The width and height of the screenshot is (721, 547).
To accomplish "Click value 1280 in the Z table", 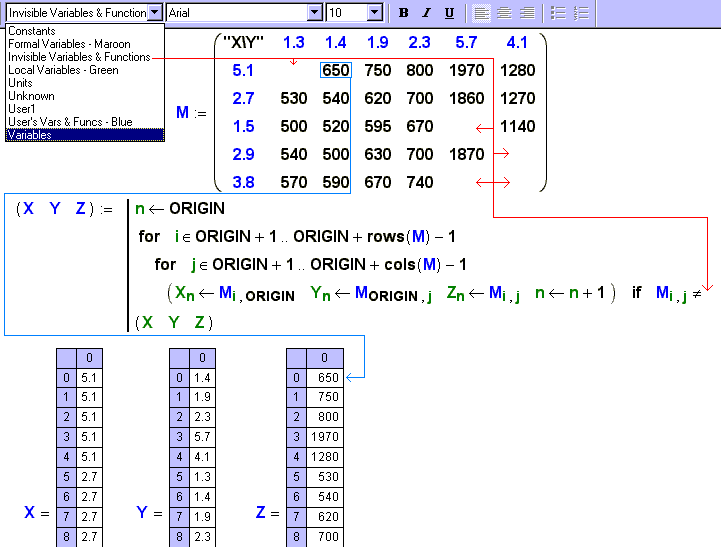I will tap(325, 457).
